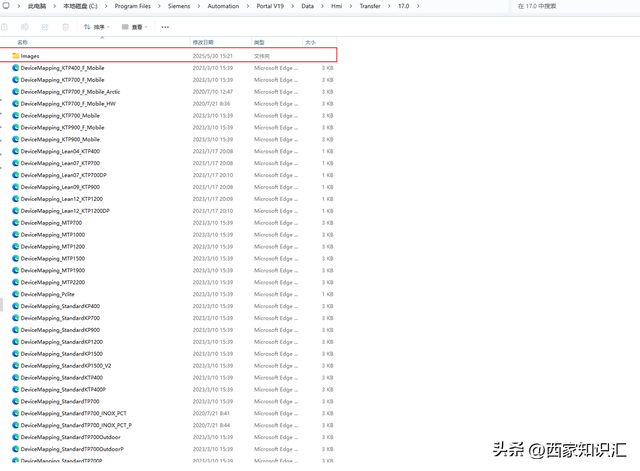Click the Edge icon of DeviceMapping_KTP700_F_Mobile_Arctic

[16, 91]
